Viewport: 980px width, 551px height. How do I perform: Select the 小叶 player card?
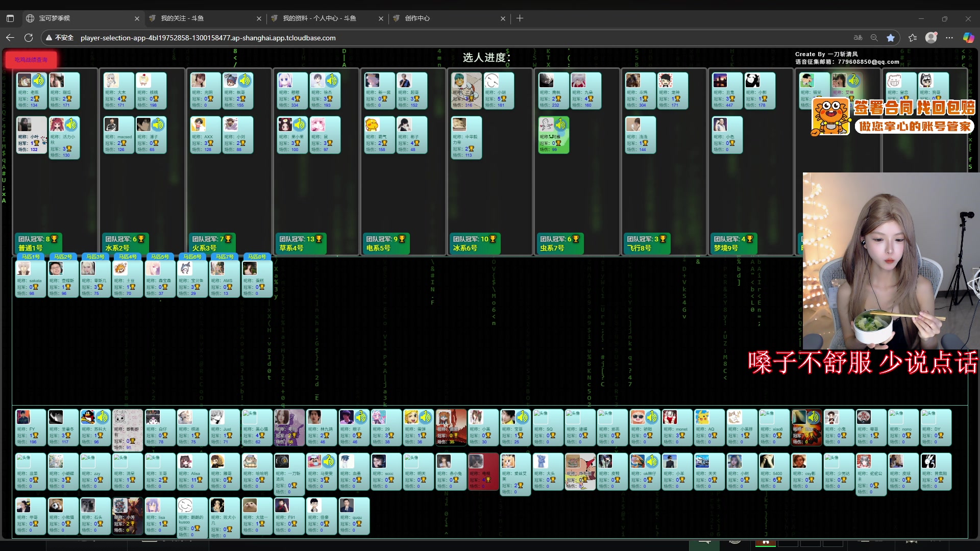pos(32,135)
